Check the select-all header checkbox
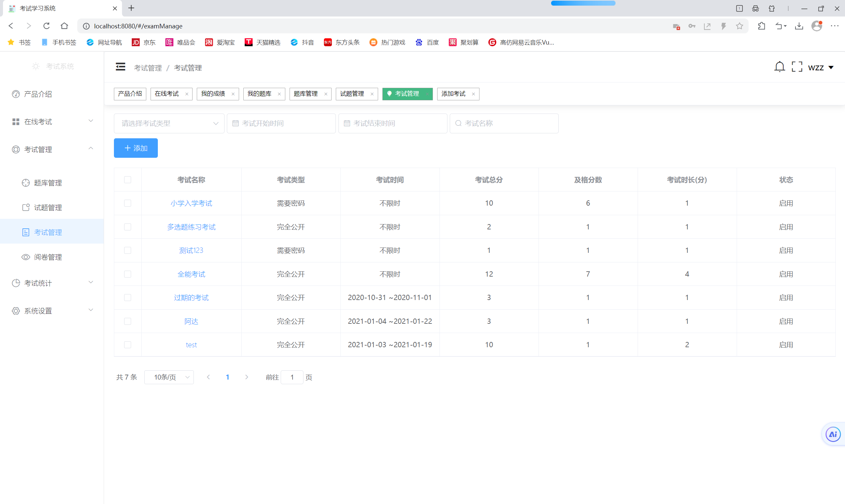 (127, 180)
